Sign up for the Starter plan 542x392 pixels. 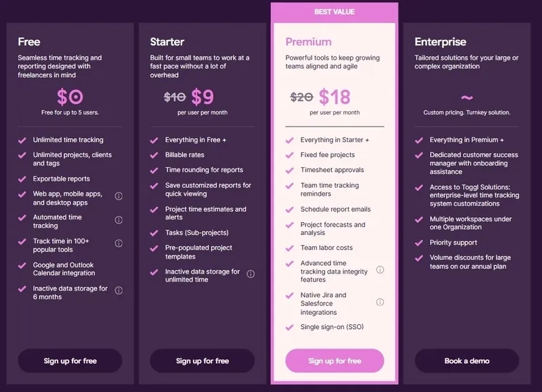202,361
